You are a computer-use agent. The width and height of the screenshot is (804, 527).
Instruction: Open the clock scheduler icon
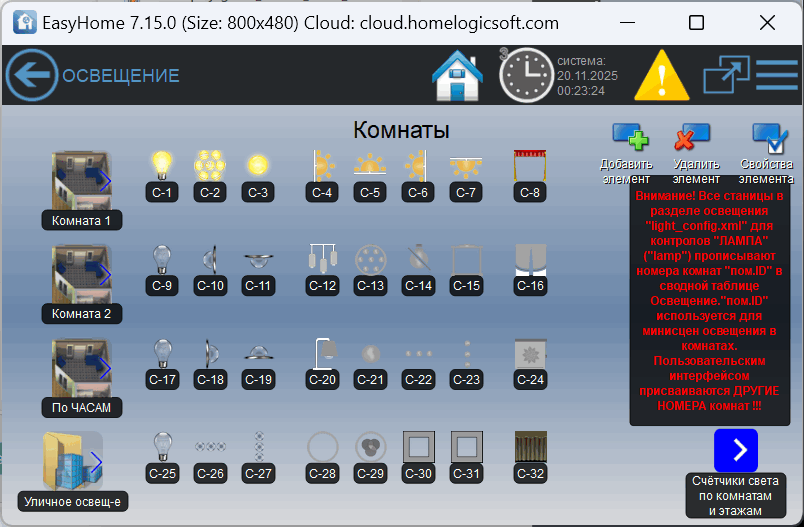pos(526,75)
